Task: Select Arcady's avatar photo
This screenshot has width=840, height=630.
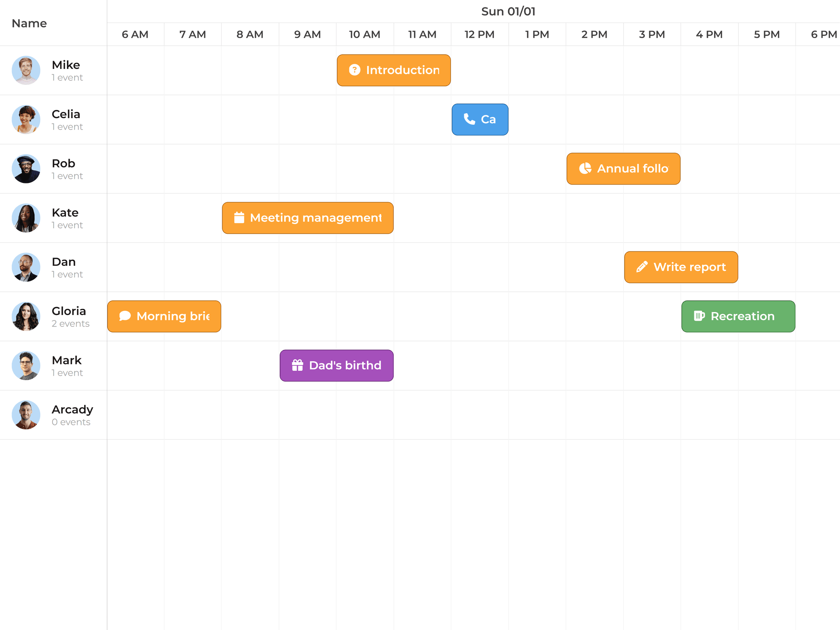Action: pyautogui.click(x=26, y=415)
